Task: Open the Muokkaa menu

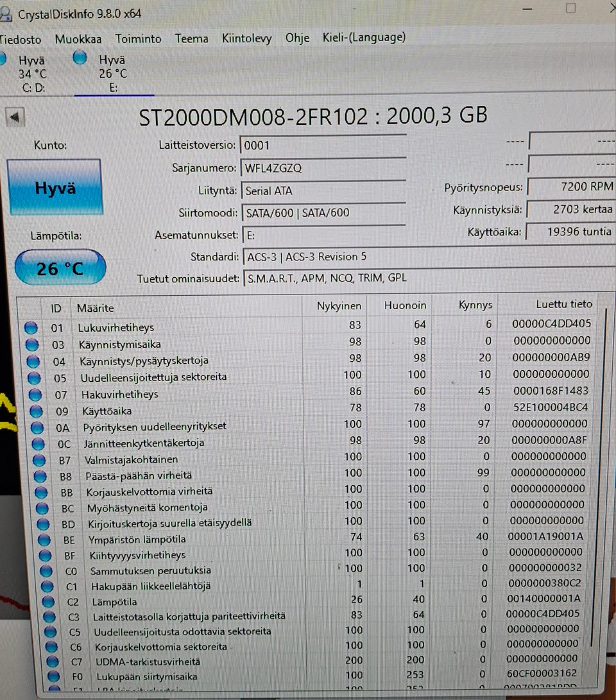Action: click(x=78, y=39)
